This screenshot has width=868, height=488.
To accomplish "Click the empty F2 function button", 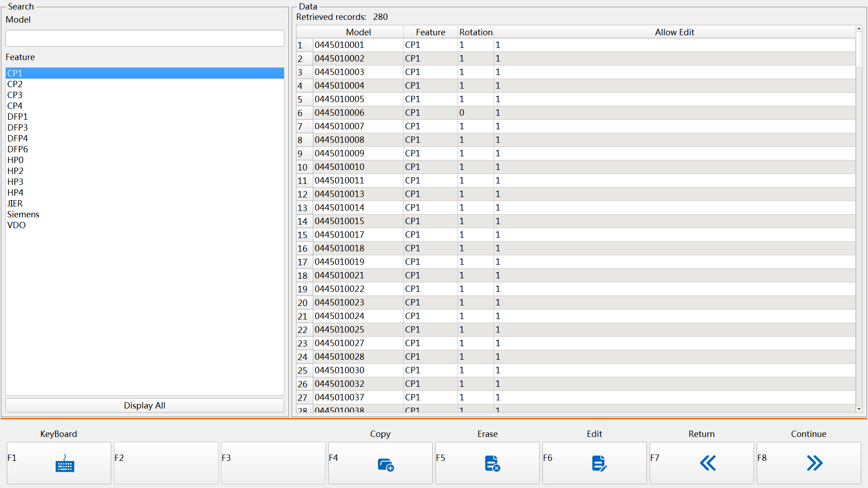I will click(166, 463).
